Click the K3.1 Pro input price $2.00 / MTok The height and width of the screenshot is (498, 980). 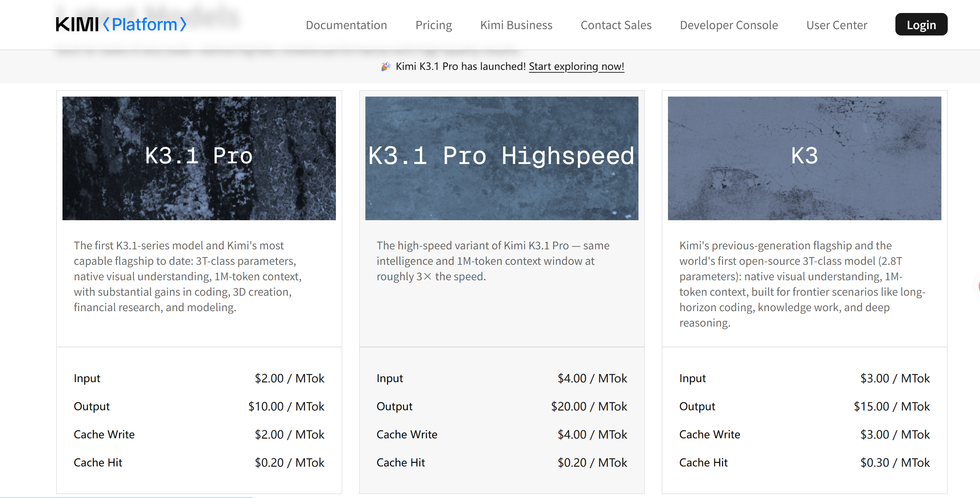click(289, 378)
